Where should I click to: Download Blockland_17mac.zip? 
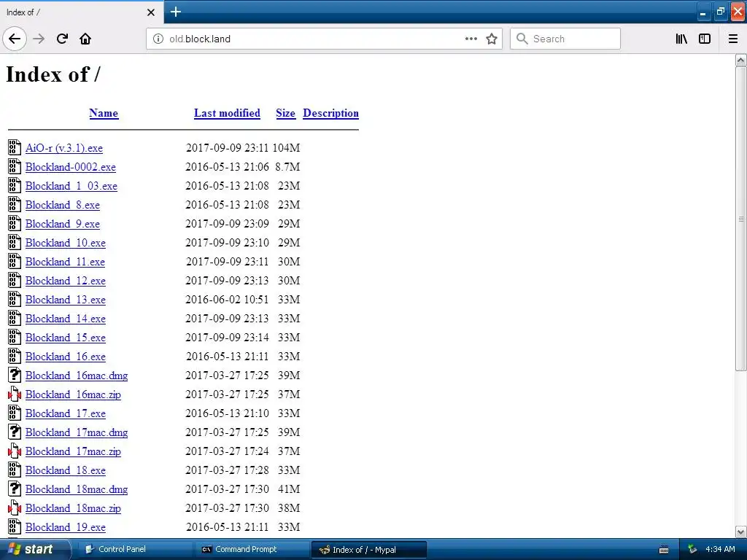pyautogui.click(x=73, y=451)
